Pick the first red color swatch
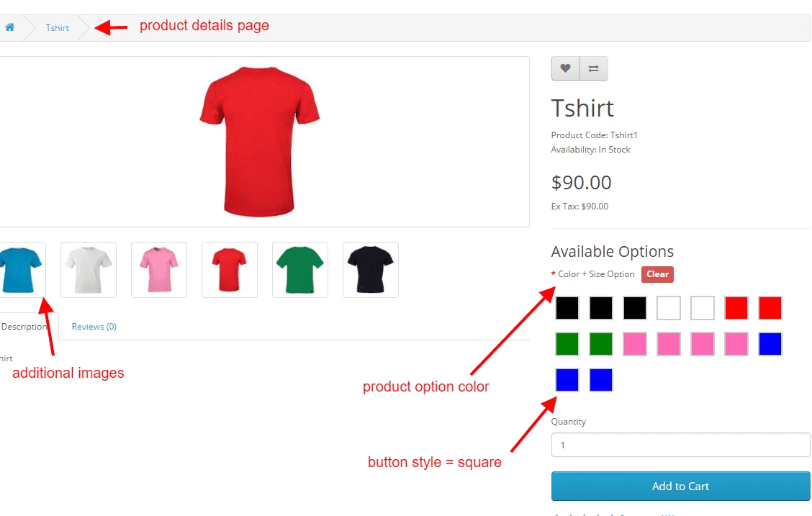Screen dimensions: 812x516 (736, 308)
